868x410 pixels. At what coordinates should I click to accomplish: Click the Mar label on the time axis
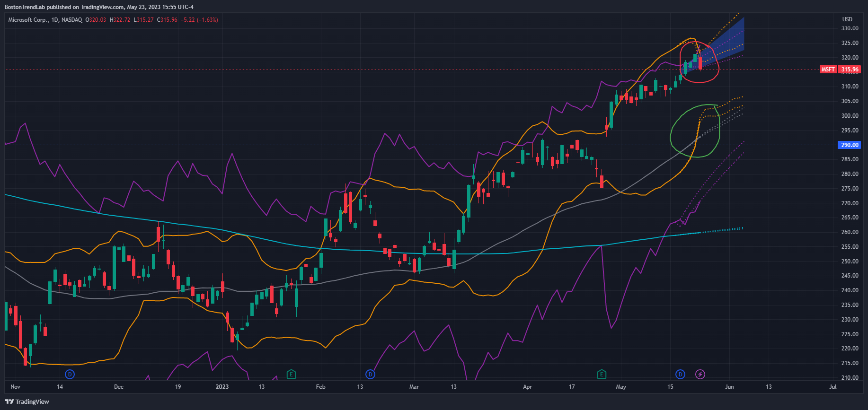(414, 387)
